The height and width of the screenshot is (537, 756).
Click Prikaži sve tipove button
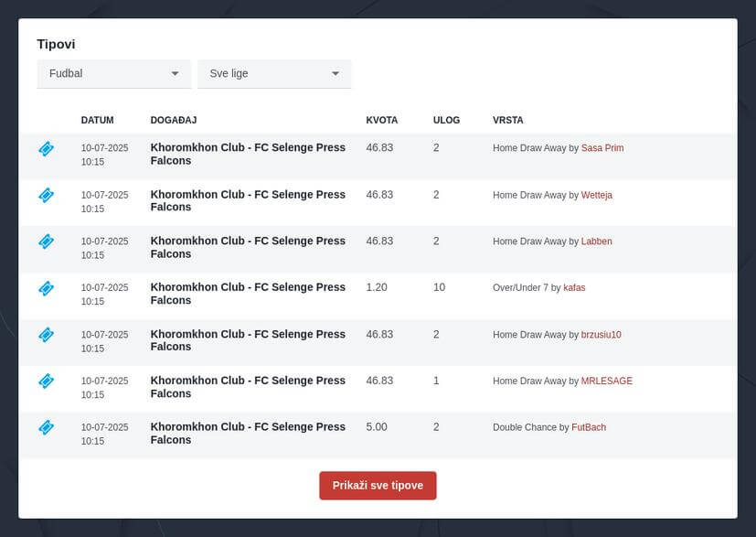378,486
